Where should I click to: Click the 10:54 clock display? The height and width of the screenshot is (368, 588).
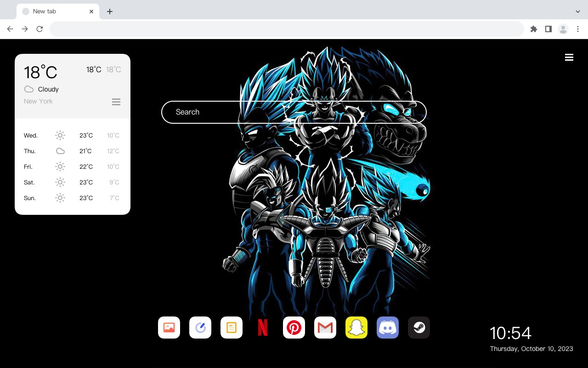click(x=510, y=333)
